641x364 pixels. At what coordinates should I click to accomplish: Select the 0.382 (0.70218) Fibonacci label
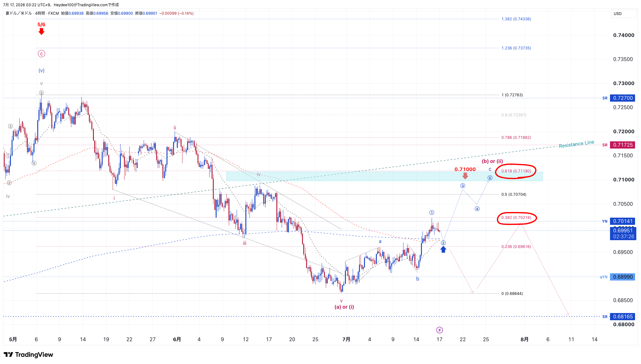[516, 217]
